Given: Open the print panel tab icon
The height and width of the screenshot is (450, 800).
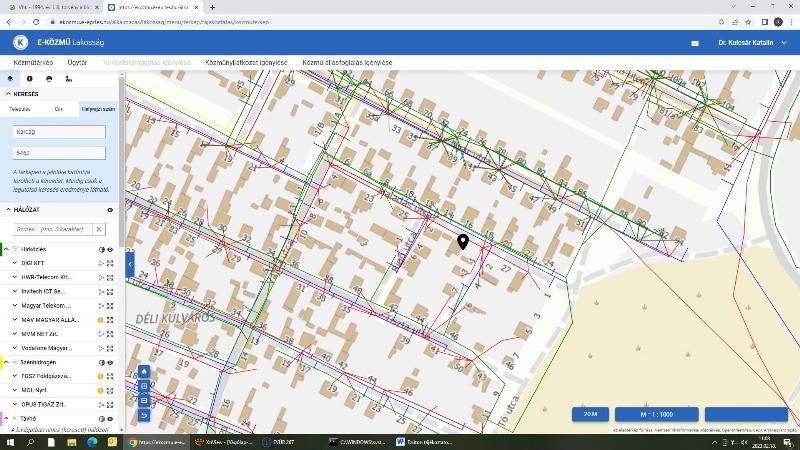Looking at the screenshot, I should [49, 78].
